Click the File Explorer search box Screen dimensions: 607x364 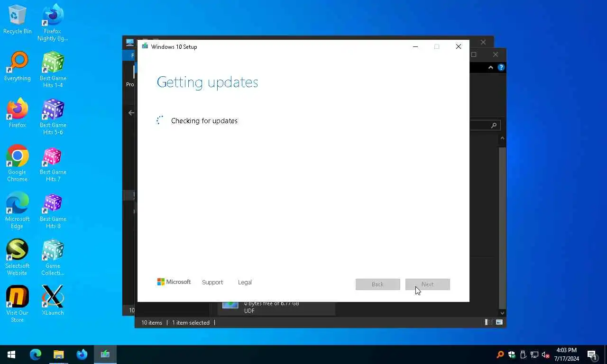pos(485,126)
